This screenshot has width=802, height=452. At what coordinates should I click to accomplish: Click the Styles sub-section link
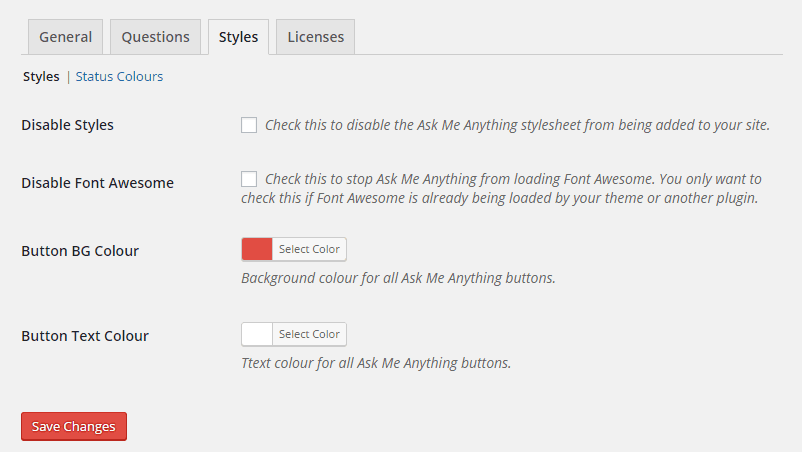pyautogui.click(x=41, y=76)
